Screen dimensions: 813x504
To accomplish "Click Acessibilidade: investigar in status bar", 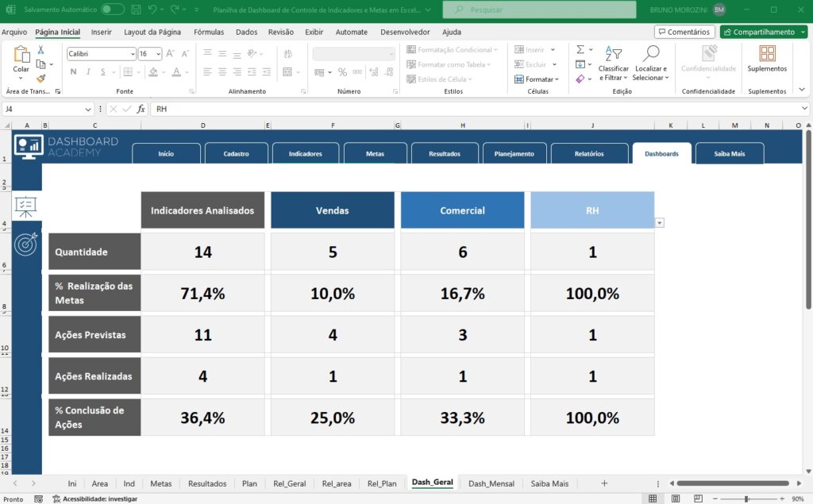I will click(x=95, y=498).
